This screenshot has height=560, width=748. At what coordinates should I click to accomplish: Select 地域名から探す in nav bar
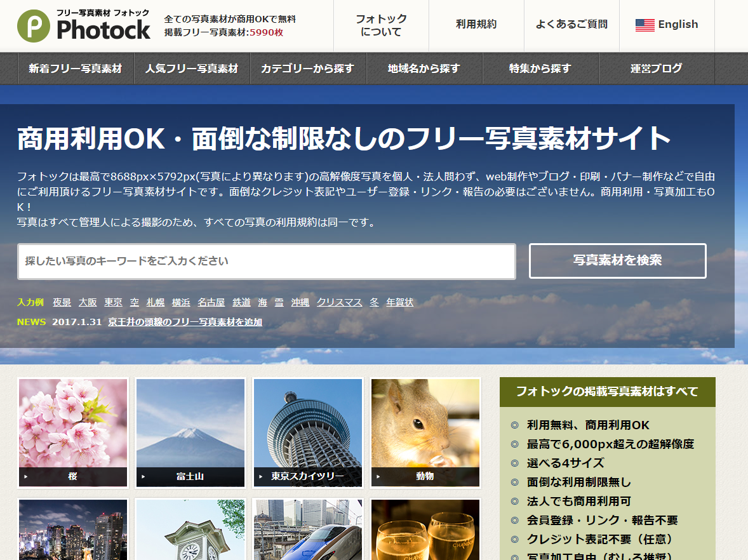click(424, 69)
